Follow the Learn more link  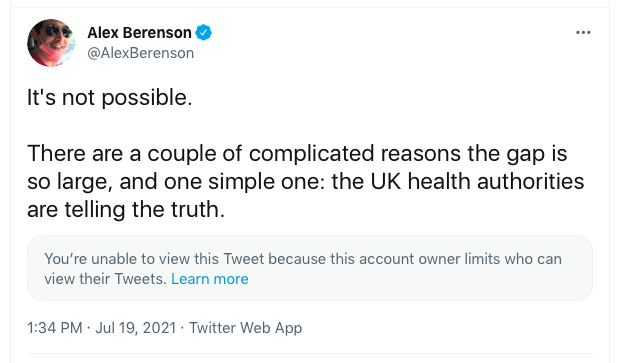tap(210, 279)
